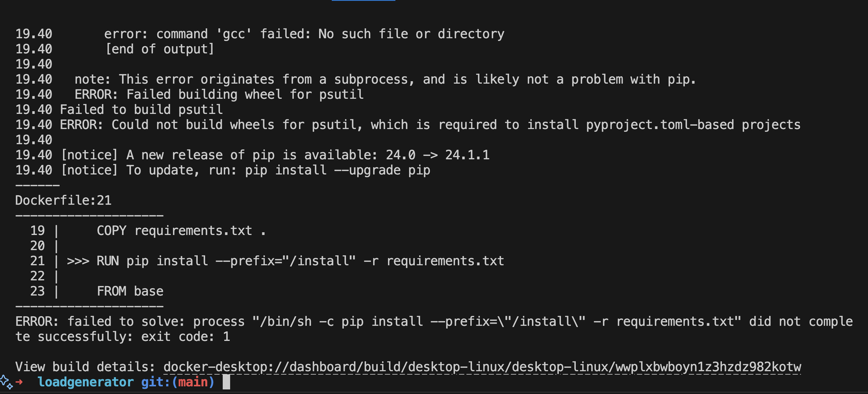Image resolution: width=868 pixels, height=394 pixels.
Task: Click 'ERROR: Failed building wheel for psutil'
Action: pos(219,95)
